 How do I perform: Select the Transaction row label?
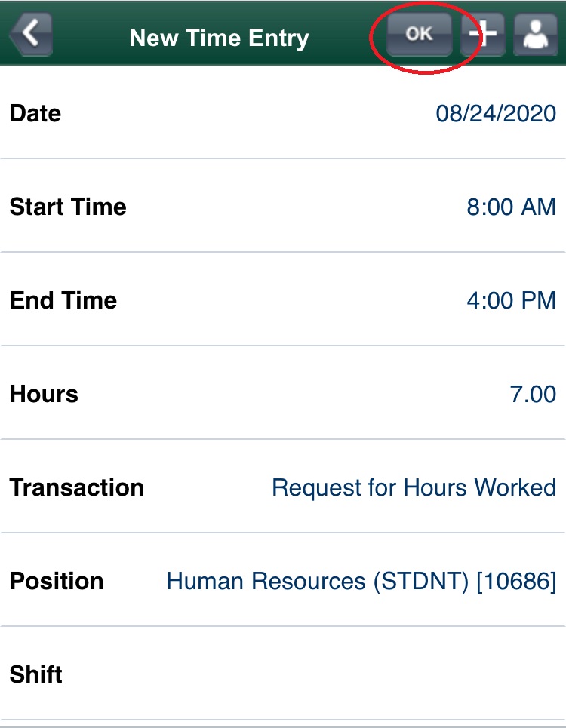point(77,488)
